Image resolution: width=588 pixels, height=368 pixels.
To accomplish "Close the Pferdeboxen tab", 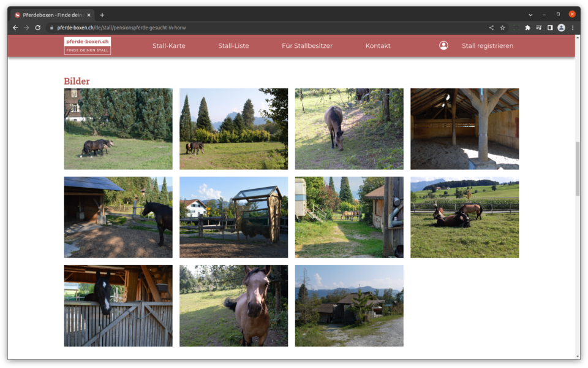I will (89, 15).
